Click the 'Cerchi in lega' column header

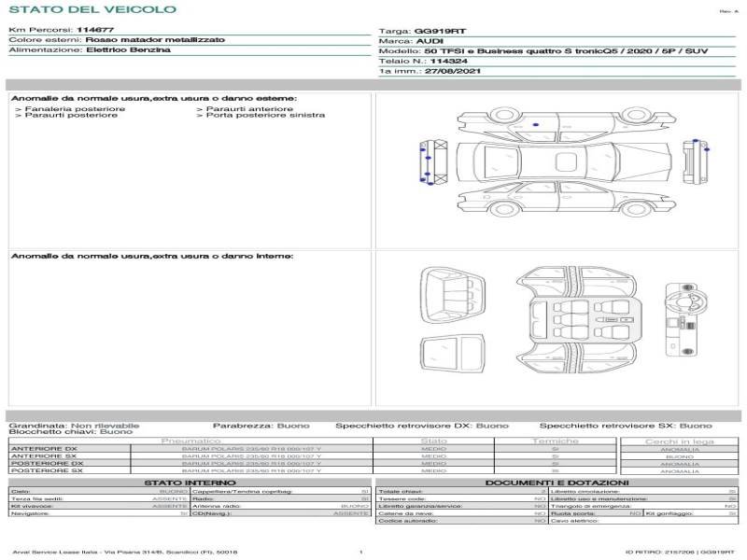click(679, 441)
